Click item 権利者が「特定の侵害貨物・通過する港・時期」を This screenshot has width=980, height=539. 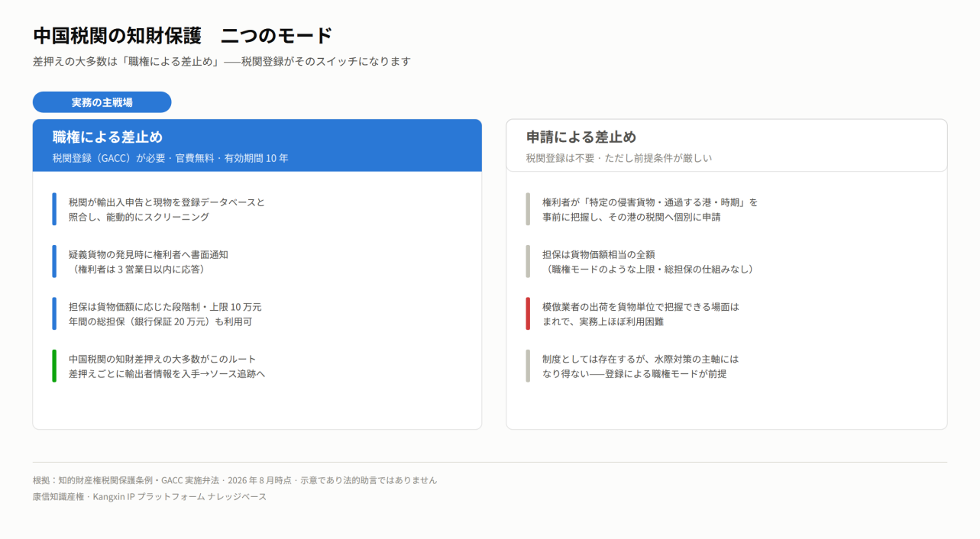650,202
